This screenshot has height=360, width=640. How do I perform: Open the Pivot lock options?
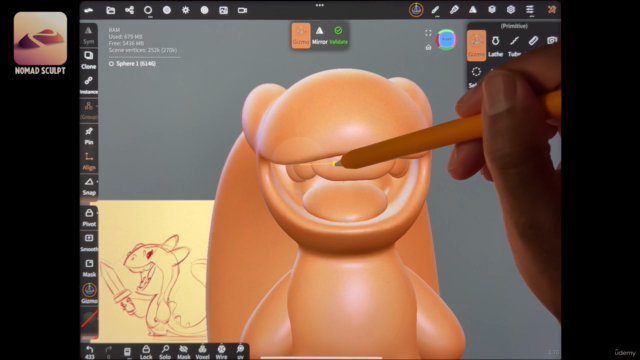pos(89,218)
